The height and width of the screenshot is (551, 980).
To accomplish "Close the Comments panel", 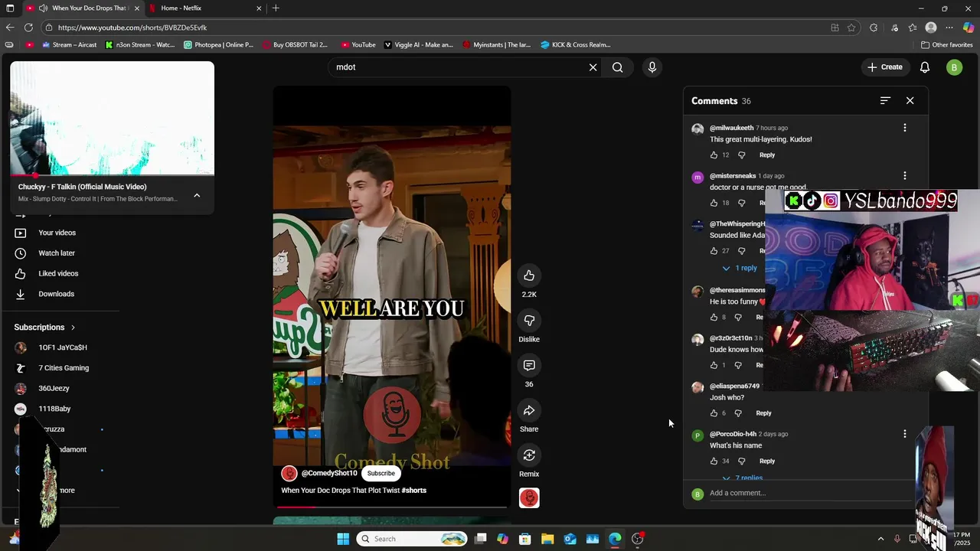I will [x=910, y=101].
